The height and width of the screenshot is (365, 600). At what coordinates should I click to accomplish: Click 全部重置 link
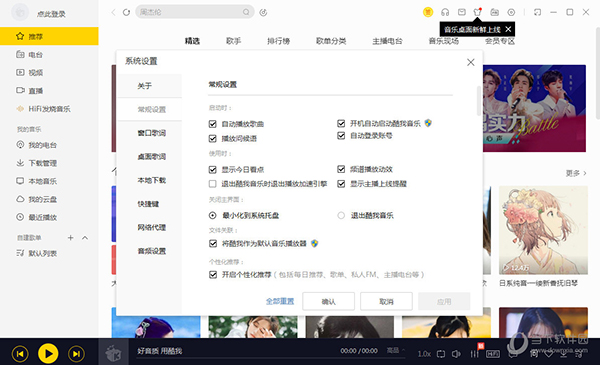click(280, 301)
